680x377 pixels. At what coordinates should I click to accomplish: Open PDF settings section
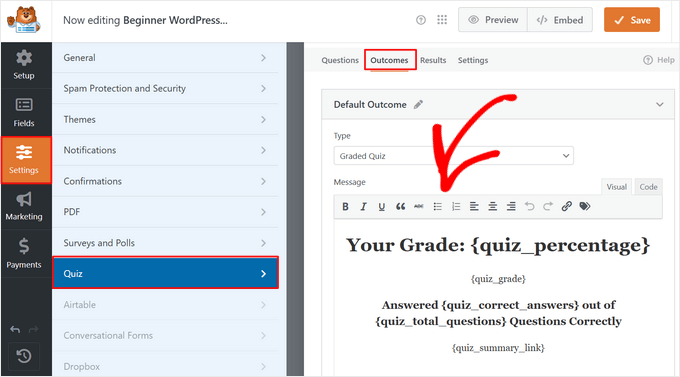pyautogui.click(x=165, y=212)
